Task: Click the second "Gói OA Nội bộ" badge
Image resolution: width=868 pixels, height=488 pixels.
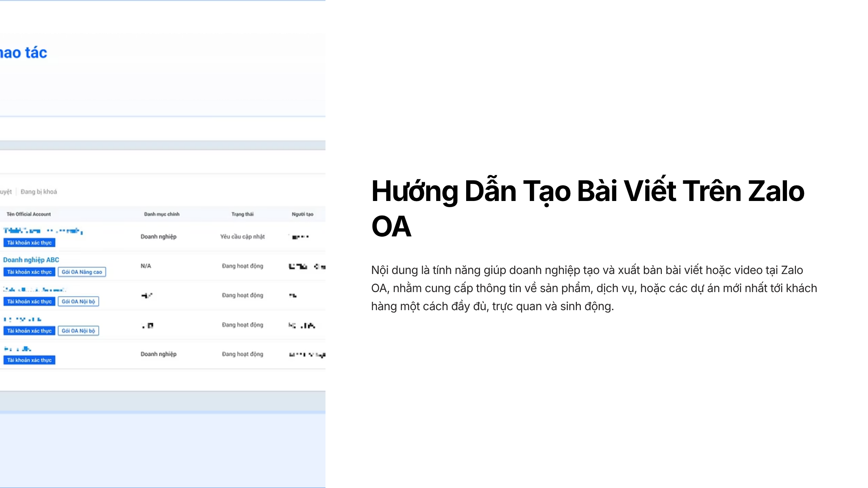Action: (x=78, y=330)
